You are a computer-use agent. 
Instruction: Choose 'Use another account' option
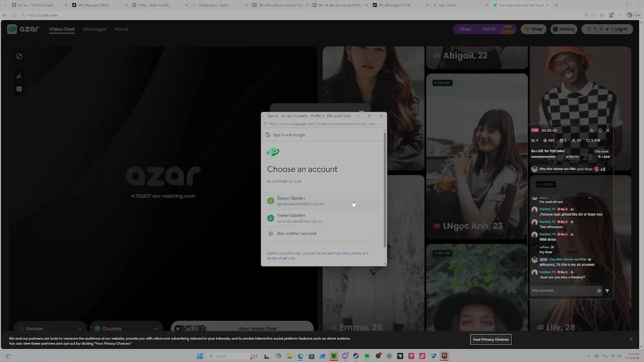(324, 233)
